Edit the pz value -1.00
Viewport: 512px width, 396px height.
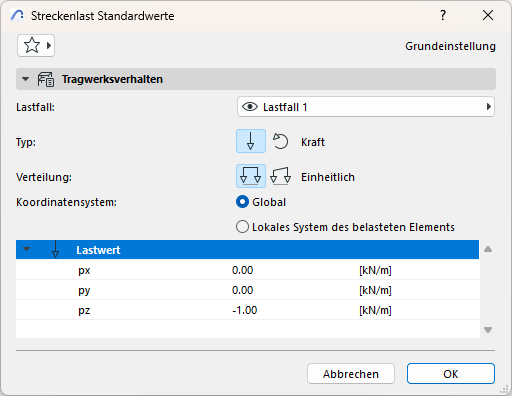245,310
